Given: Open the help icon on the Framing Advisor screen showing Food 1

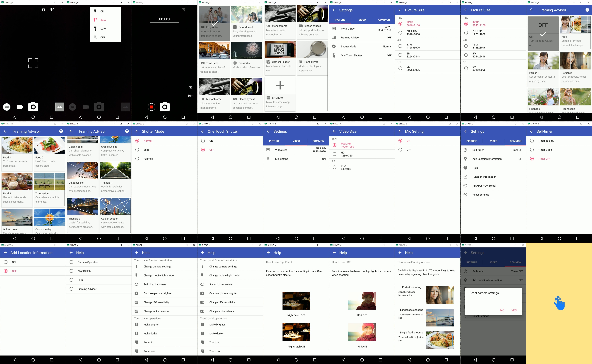Looking at the screenshot, I should point(61,131).
